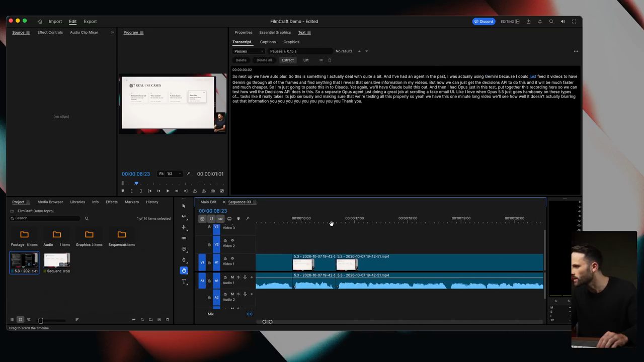The image size is (644, 362).
Task: Select the active Hand tool
Action: pyautogui.click(x=184, y=270)
